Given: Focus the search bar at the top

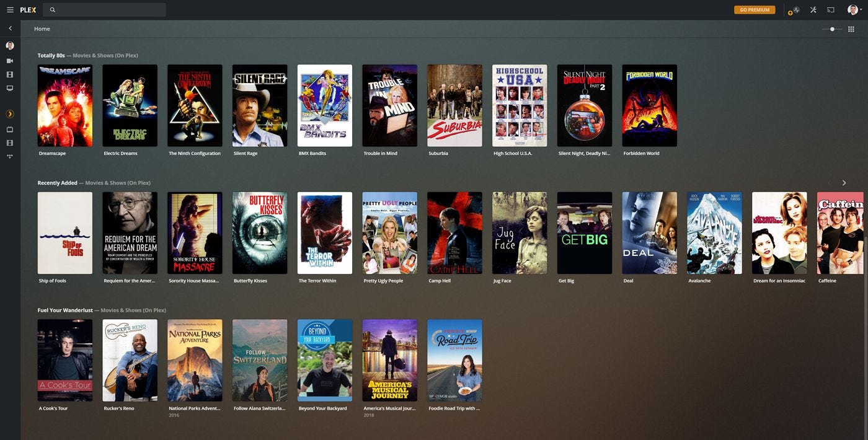Looking at the screenshot, I should pyautogui.click(x=104, y=10).
